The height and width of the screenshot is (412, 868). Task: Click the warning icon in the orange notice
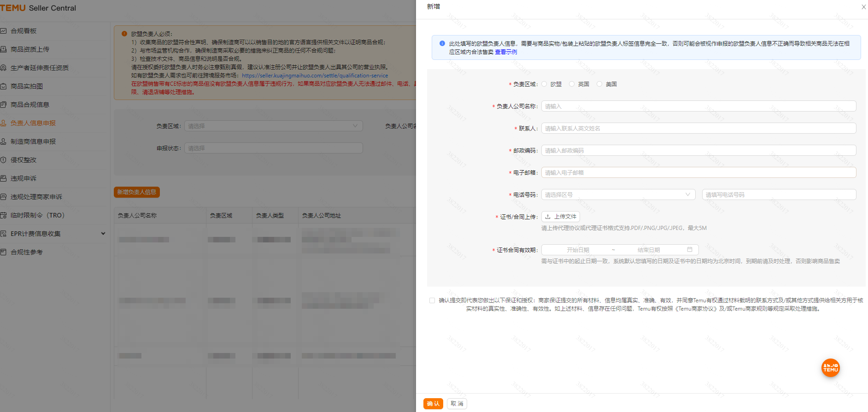tap(124, 34)
